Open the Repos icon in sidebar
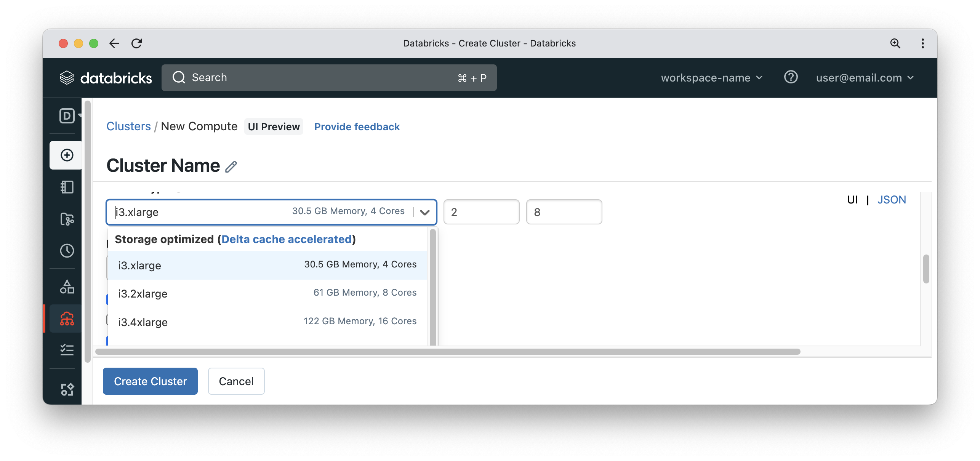Screen dimensions: 980x461 [x=67, y=219]
